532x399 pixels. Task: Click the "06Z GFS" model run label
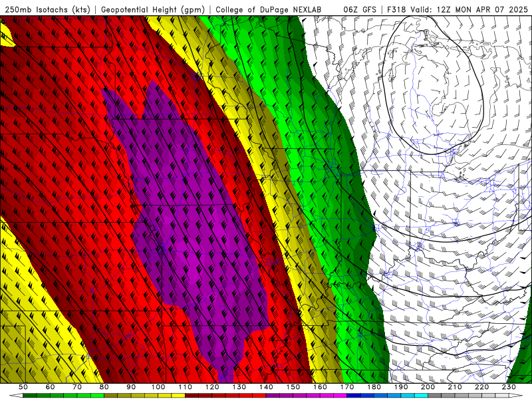[x=360, y=9]
